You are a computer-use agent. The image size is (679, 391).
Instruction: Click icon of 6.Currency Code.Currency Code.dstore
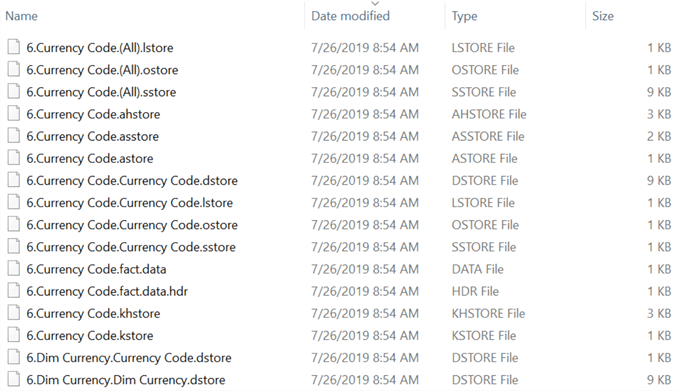(13, 180)
